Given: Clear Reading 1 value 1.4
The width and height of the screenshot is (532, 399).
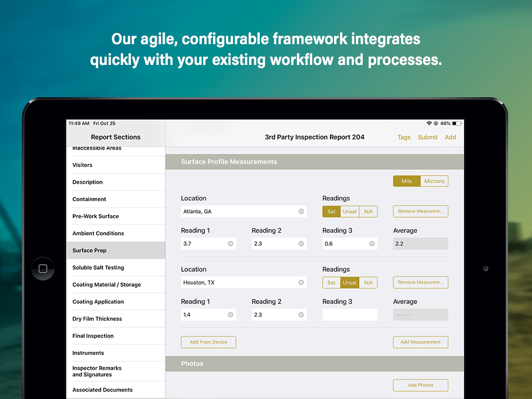Looking at the screenshot, I should tap(230, 314).
